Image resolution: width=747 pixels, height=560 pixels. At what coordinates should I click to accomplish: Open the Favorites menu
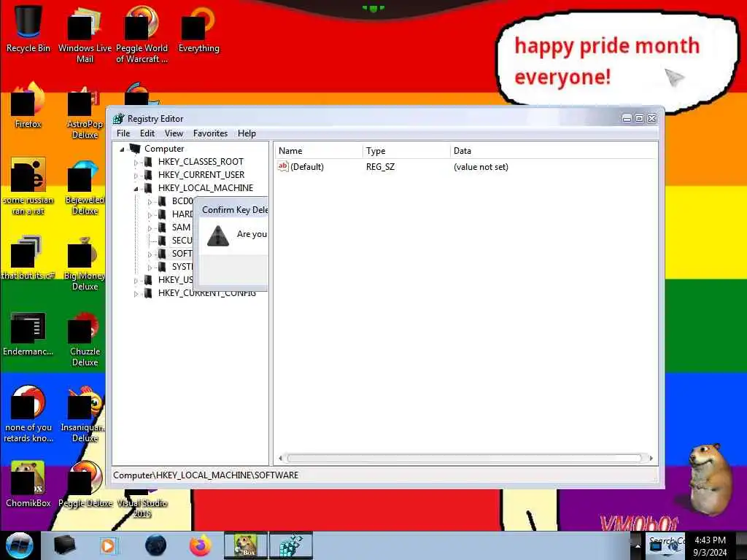pyautogui.click(x=210, y=133)
